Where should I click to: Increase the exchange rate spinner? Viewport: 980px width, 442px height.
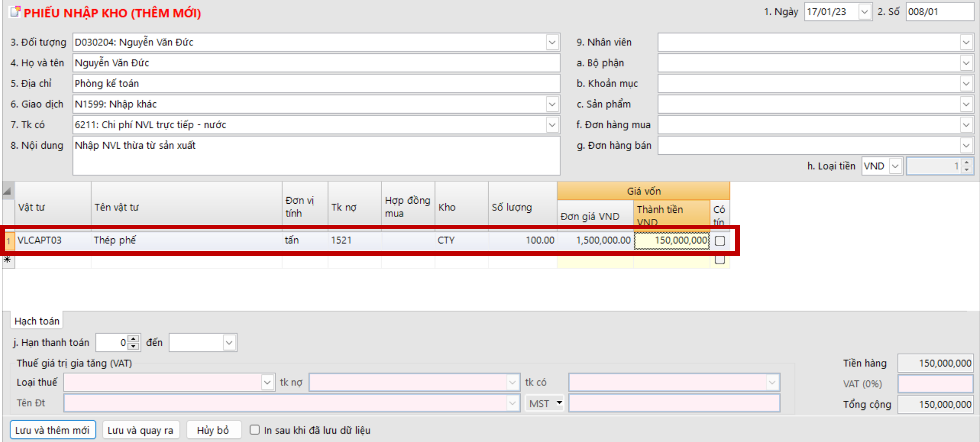967,162
